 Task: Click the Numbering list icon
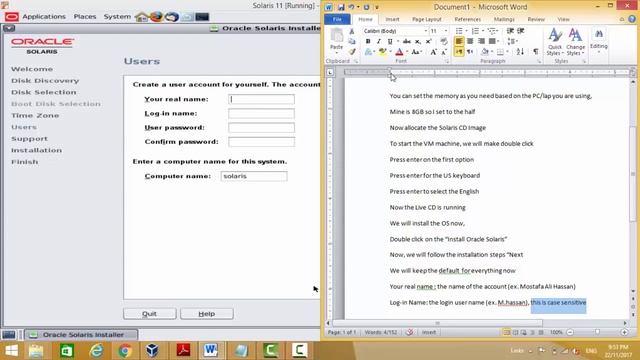[476, 31]
